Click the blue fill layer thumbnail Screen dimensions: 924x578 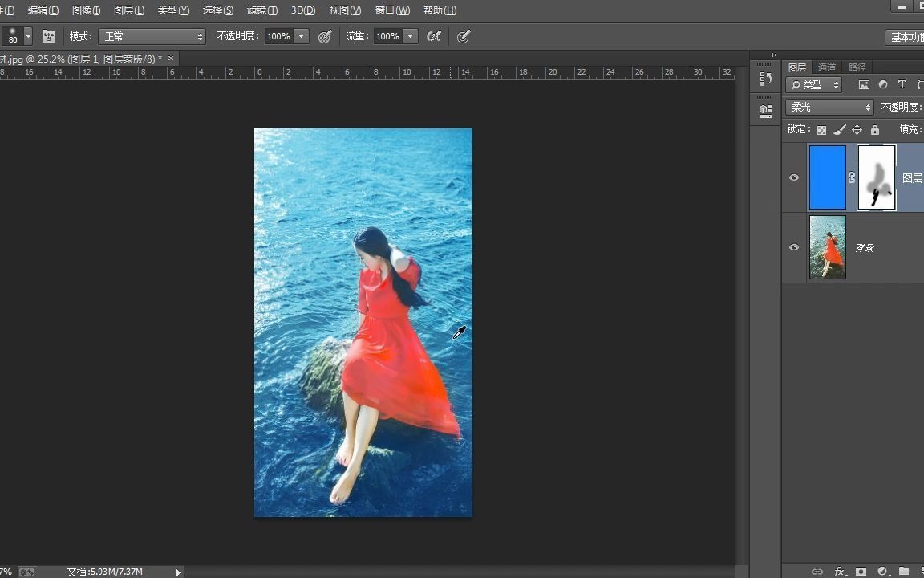(x=827, y=177)
